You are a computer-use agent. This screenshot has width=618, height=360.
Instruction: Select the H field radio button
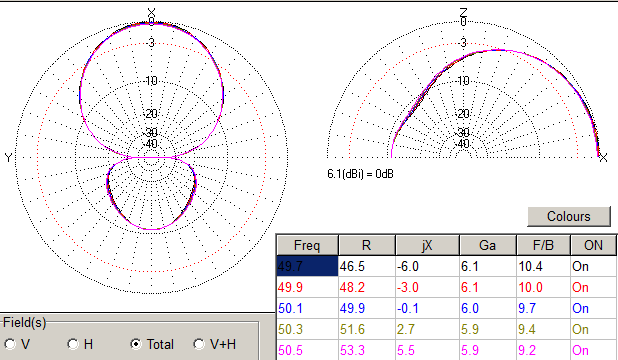73,344
